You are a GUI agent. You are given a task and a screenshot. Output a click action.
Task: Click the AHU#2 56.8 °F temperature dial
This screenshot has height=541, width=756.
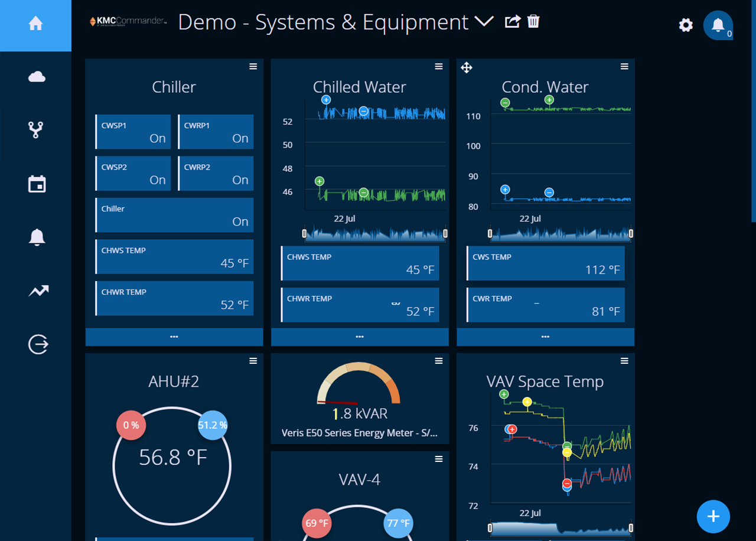(x=172, y=466)
